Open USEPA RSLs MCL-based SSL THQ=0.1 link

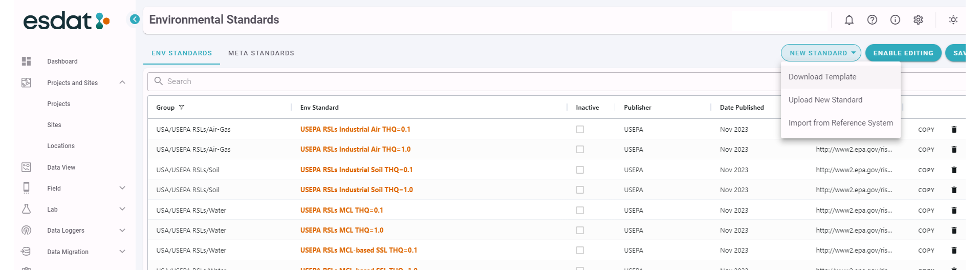[359, 251]
